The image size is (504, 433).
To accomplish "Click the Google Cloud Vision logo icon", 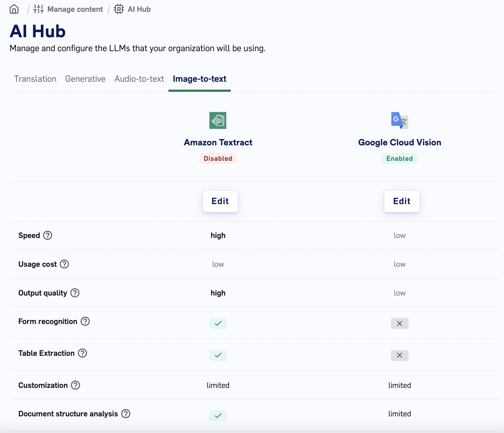I will coord(400,121).
